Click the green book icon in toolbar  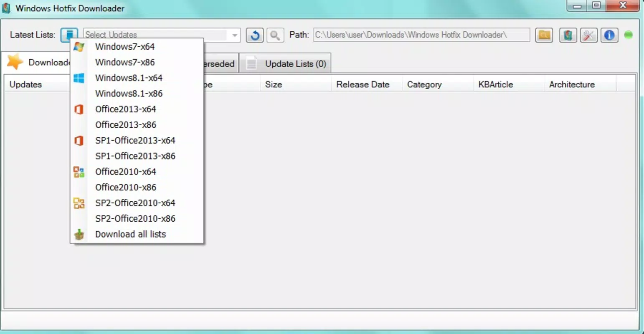point(568,35)
